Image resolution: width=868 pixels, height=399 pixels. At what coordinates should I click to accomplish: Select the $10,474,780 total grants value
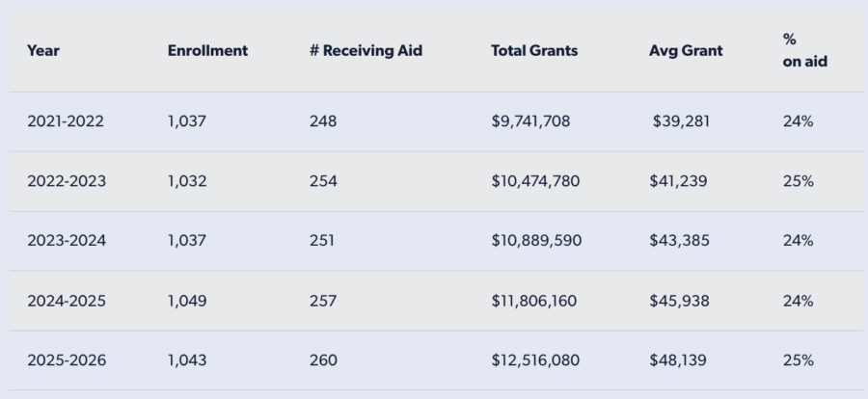[x=535, y=181]
